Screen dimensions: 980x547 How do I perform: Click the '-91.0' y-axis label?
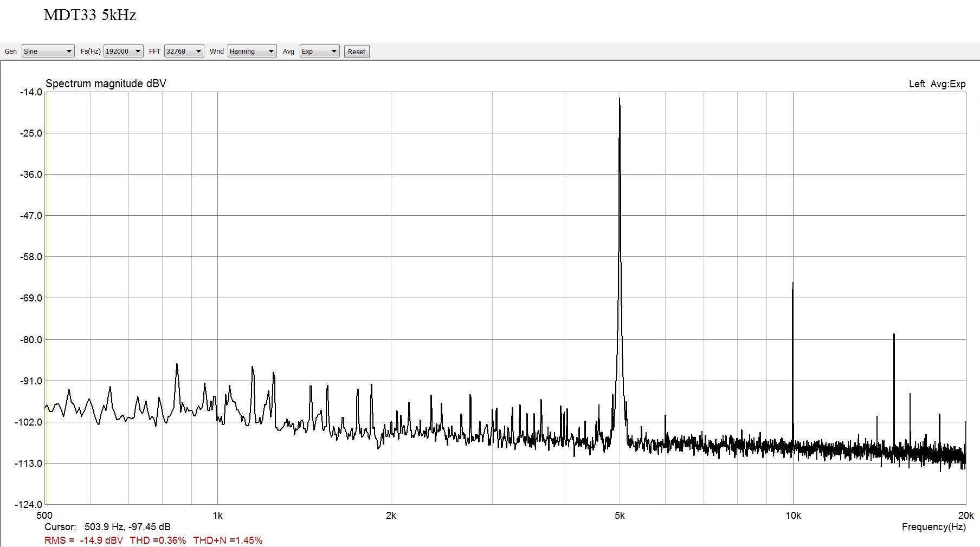31,381
